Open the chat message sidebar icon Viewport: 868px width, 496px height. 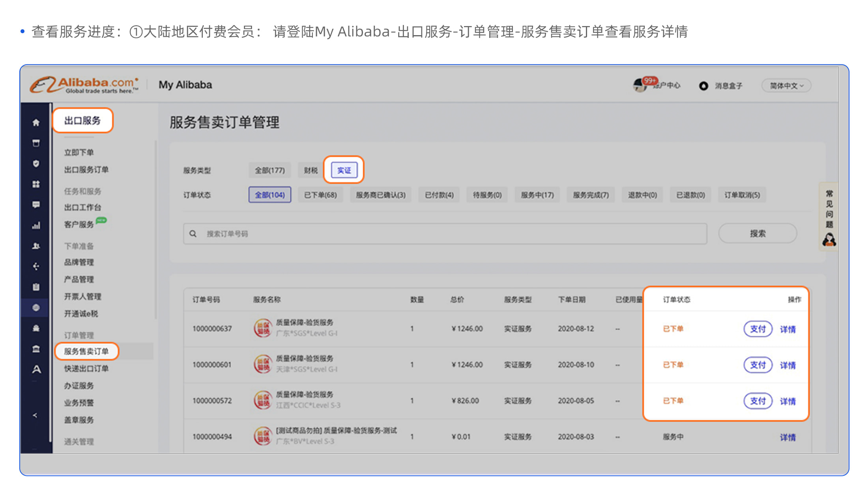(x=36, y=205)
